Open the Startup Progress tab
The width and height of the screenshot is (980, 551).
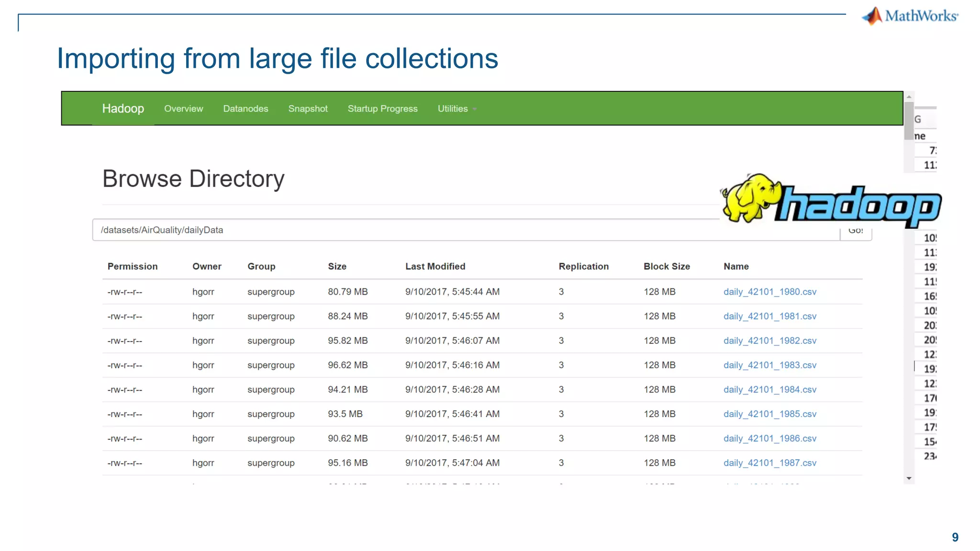tap(383, 109)
